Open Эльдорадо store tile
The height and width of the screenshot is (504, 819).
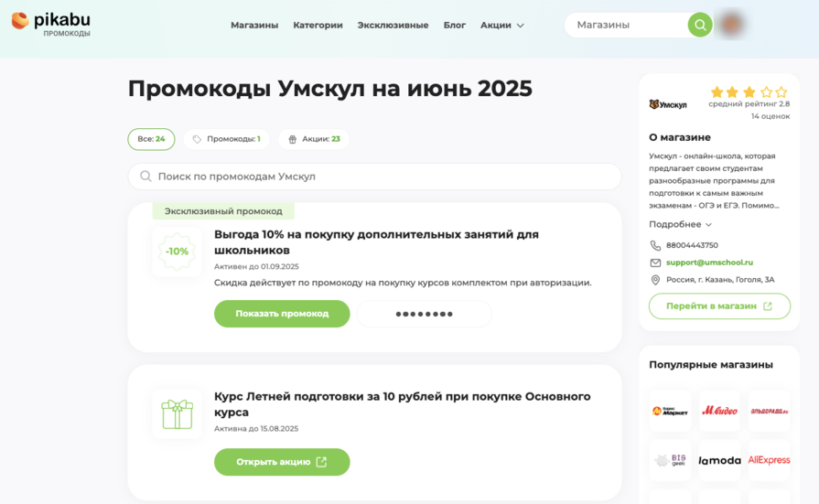[769, 411]
